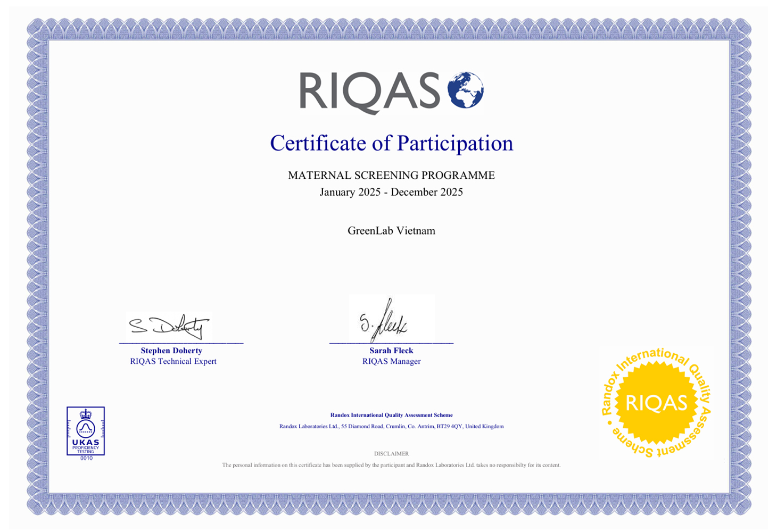Click the RIQAS grey logo text
The width and height of the screenshot is (777, 532).
pyautogui.click(x=370, y=92)
